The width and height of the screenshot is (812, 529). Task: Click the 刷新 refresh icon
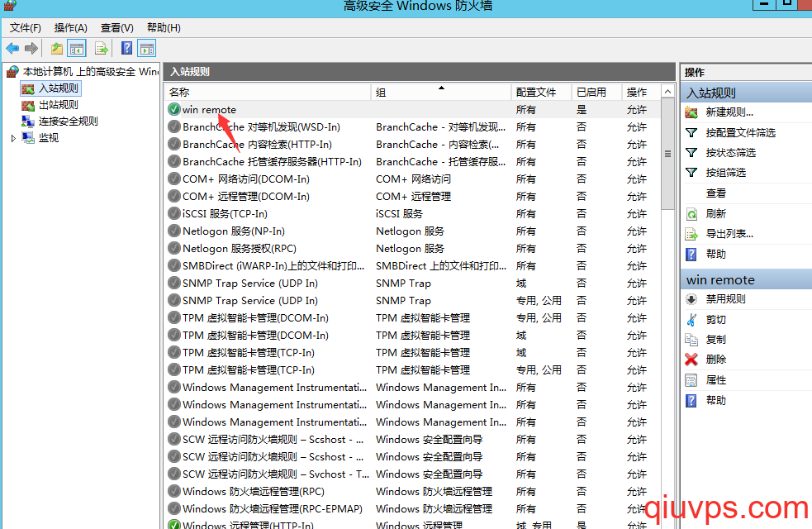tap(691, 213)
